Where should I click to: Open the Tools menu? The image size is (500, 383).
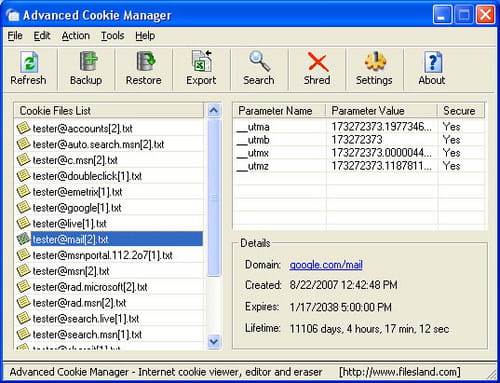pos(113,36)
